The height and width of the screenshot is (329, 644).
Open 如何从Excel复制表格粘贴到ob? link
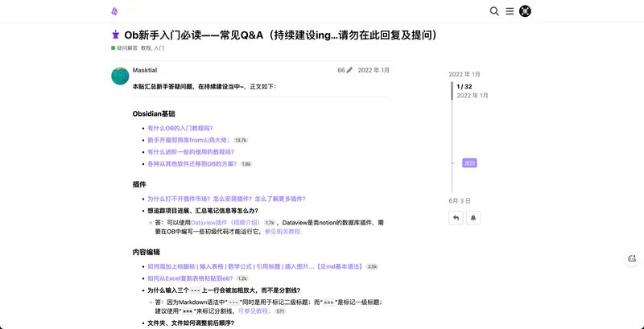190,278
